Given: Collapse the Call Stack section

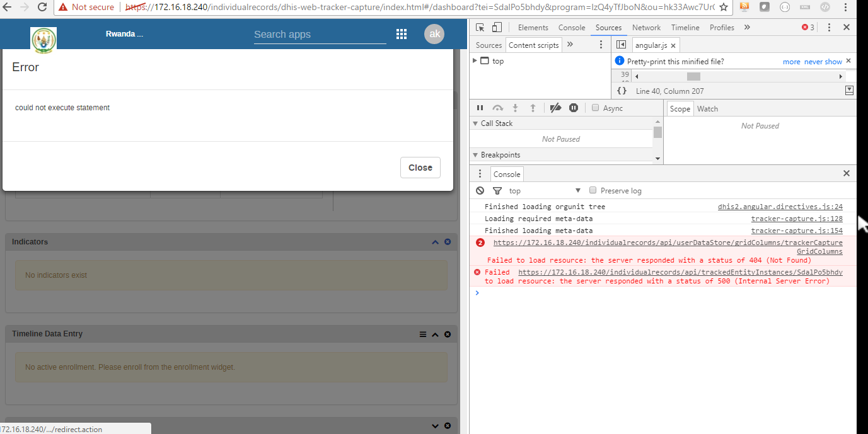Looking at the screenshot, I should (475, 123).
